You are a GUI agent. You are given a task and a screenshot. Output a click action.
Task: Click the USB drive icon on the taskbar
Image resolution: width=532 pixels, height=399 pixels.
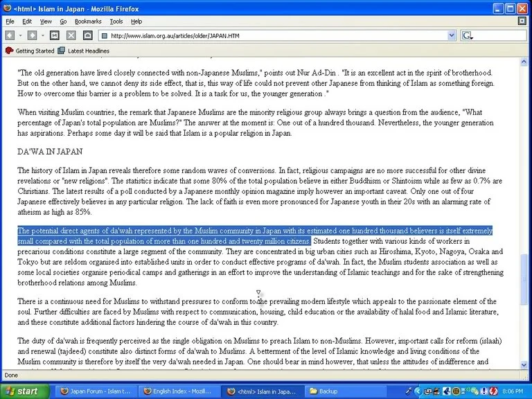pos(409,391)
